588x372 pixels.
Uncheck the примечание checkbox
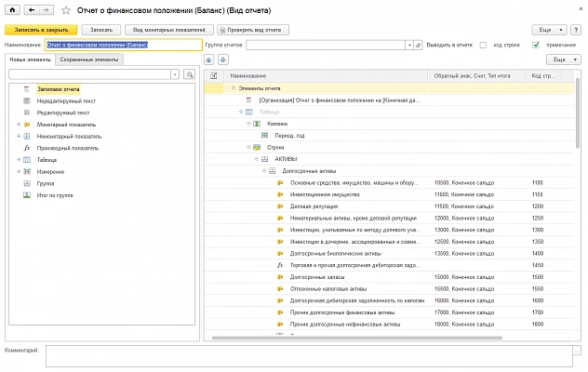536,45
